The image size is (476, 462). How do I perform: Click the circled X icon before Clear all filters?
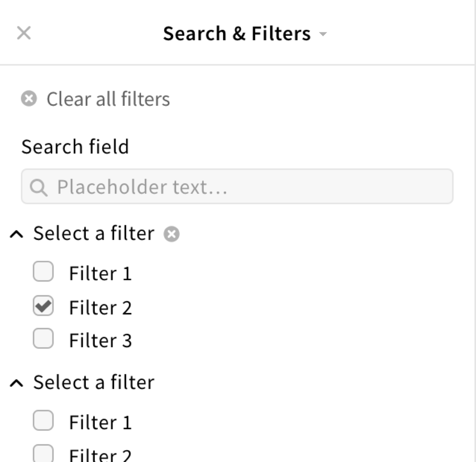coord(29,99)
